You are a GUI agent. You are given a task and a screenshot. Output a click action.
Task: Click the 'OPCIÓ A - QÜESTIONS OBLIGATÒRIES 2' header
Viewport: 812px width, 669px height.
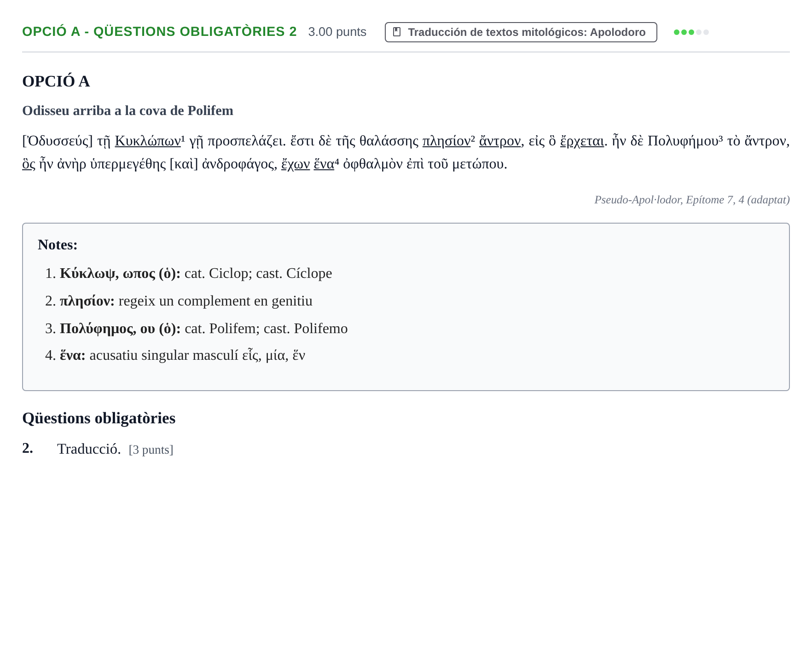point(159,32)
